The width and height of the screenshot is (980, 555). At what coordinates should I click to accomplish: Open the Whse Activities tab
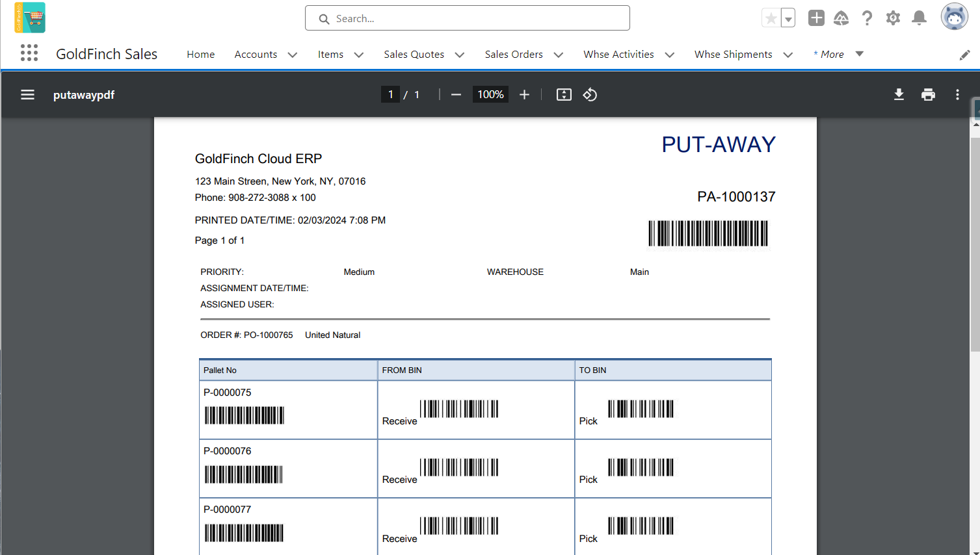(618, 55)
